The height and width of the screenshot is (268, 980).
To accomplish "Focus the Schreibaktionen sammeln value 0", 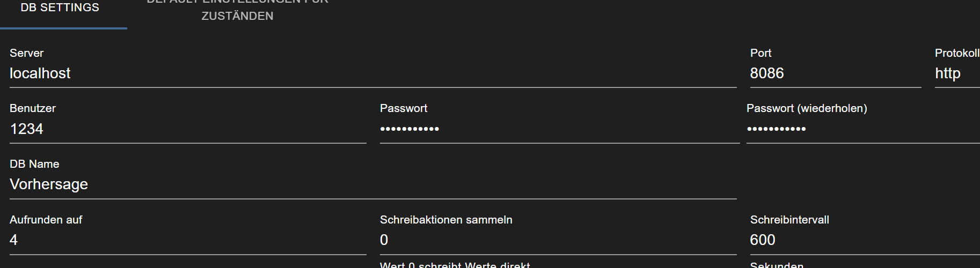I will (x=558, y=240).
